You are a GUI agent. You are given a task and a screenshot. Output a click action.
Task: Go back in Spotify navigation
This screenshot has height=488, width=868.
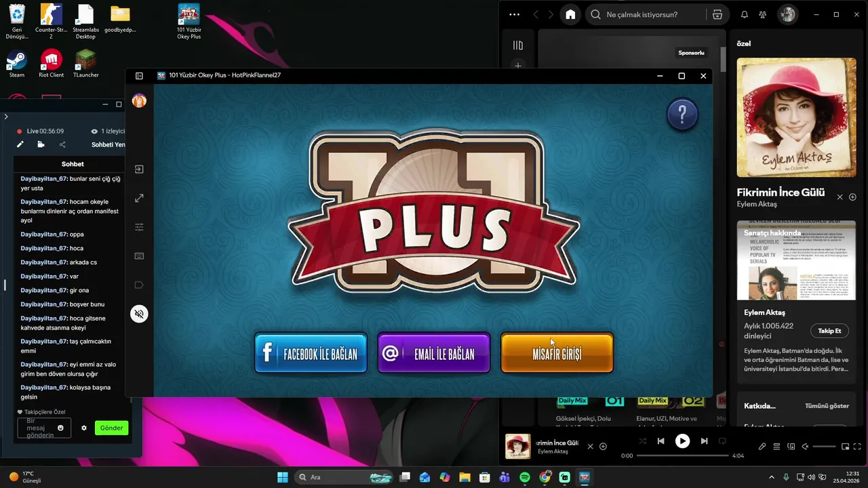536,14
